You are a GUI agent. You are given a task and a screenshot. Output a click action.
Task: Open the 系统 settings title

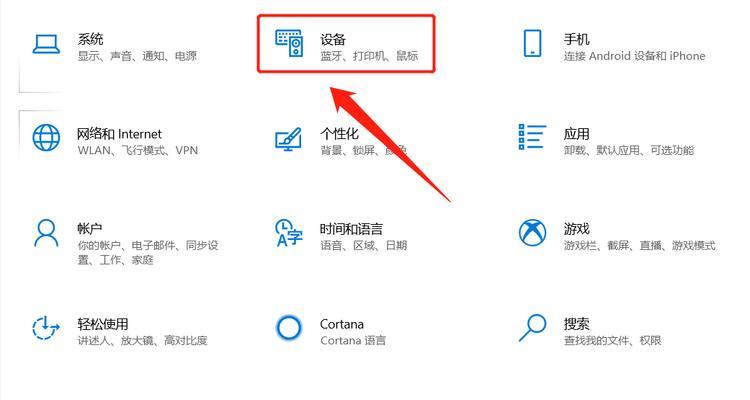tap(90, 39)
